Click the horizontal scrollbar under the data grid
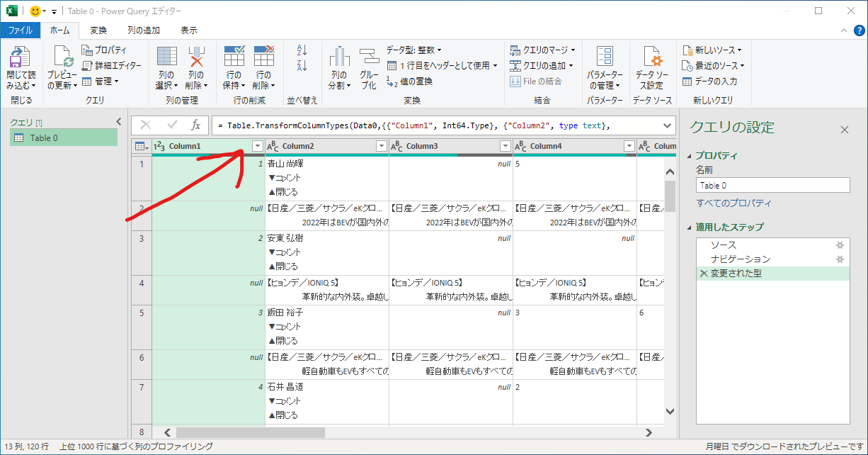This screenshot has width=868, height=455. [x=411, y=432]
